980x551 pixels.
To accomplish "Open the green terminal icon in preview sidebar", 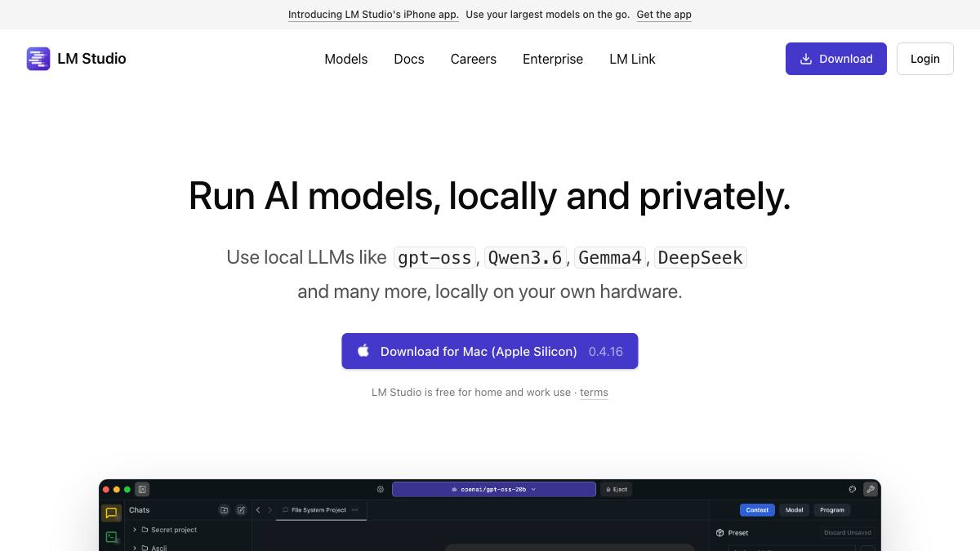I will [x=112, y=537].
